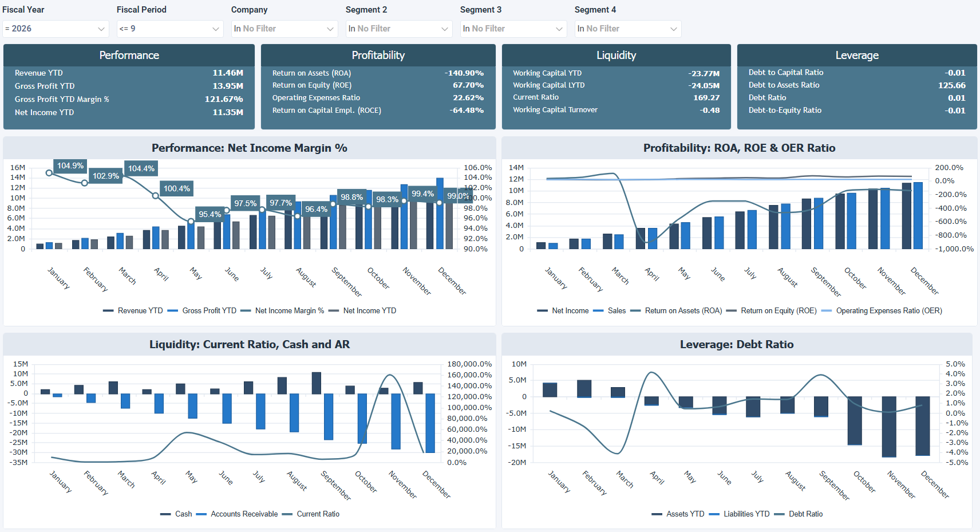Click the Leverage card header
This screenshot has height=532, width=980.
coord(857,56)
